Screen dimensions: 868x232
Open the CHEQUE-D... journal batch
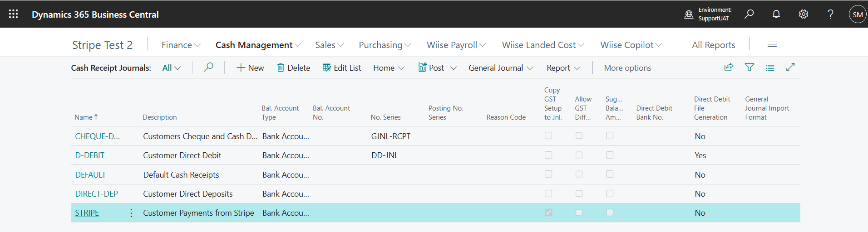click(97, 136)
